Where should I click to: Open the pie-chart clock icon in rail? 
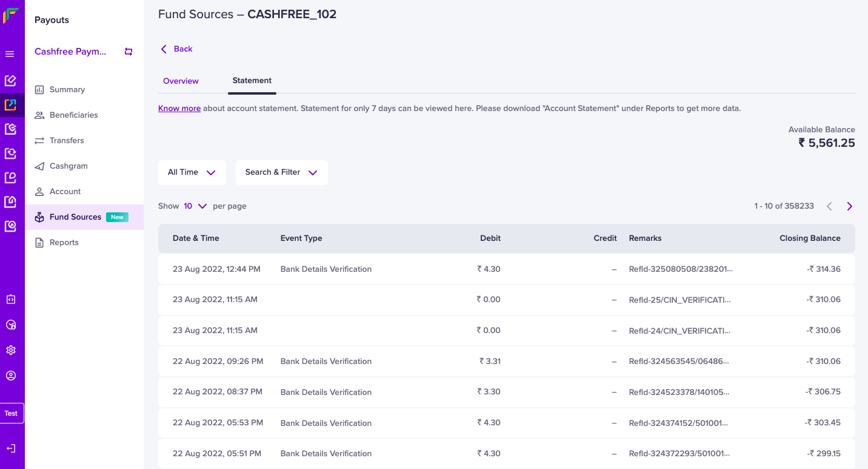click(x=10, y=325)
